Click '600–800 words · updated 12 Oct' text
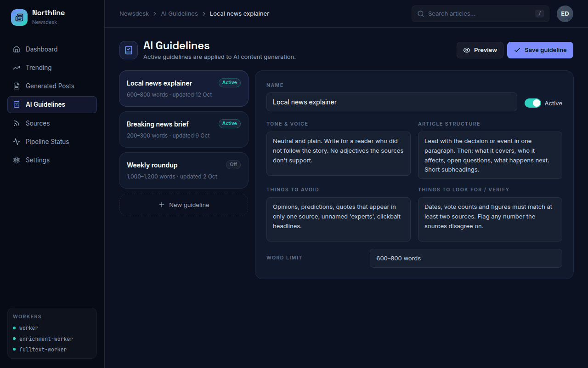 coord(169,95)
